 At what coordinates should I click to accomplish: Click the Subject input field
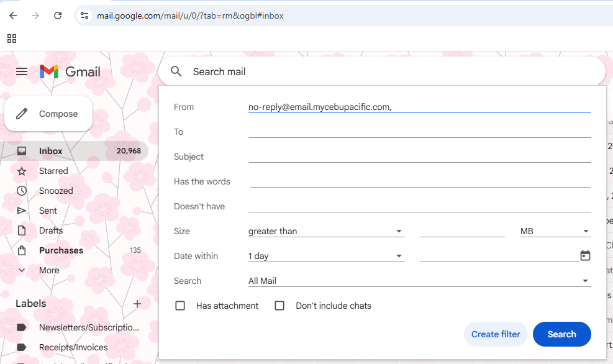tap(419, 157)
